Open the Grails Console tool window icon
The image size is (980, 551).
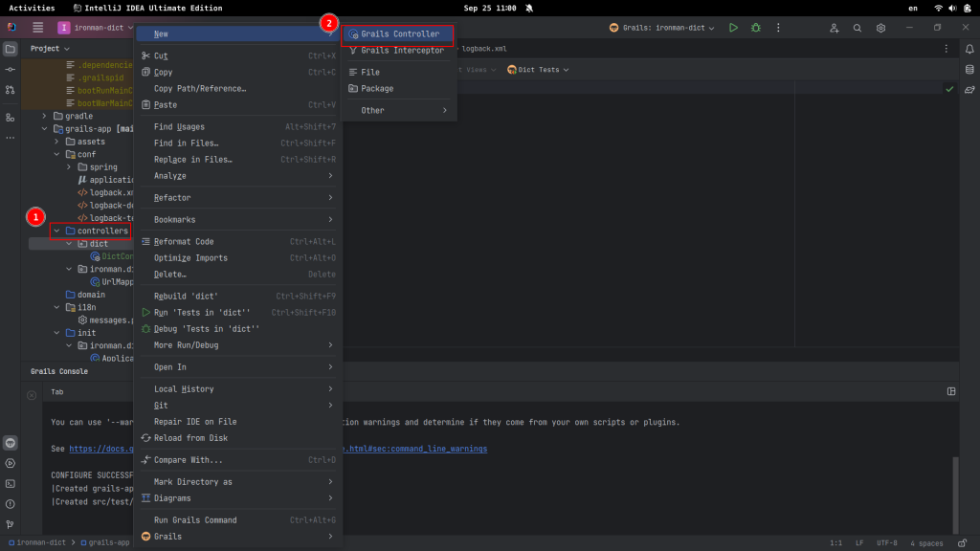(10, 443)
